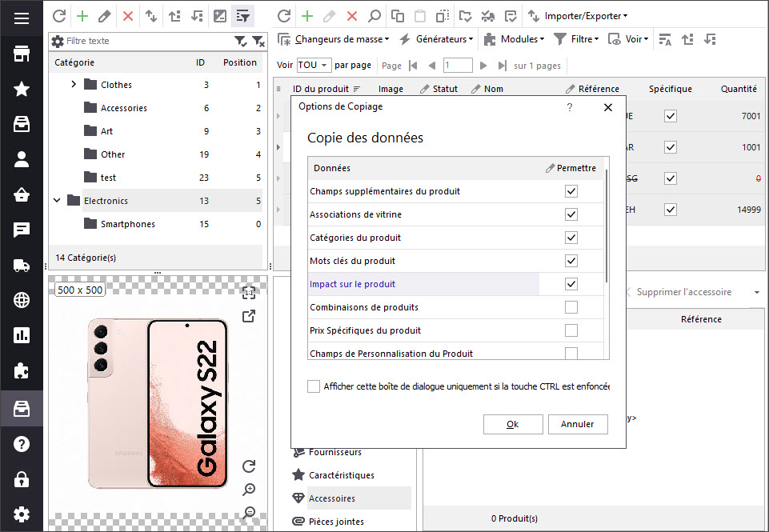Sort by Quantité column header
This screenshot has width=769, height=532.
click(739, 89)
